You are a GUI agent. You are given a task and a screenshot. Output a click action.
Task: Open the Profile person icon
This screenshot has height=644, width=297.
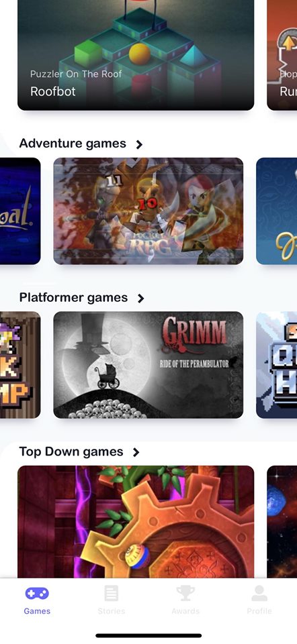tap(259, 593)
